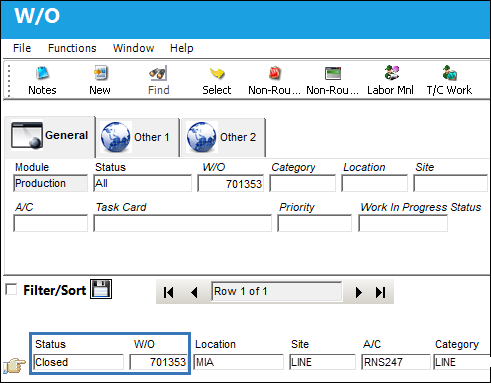Click the Location search field
This screenshot has width=491, height=383.
pyautogui.click(x=374, y=184)
